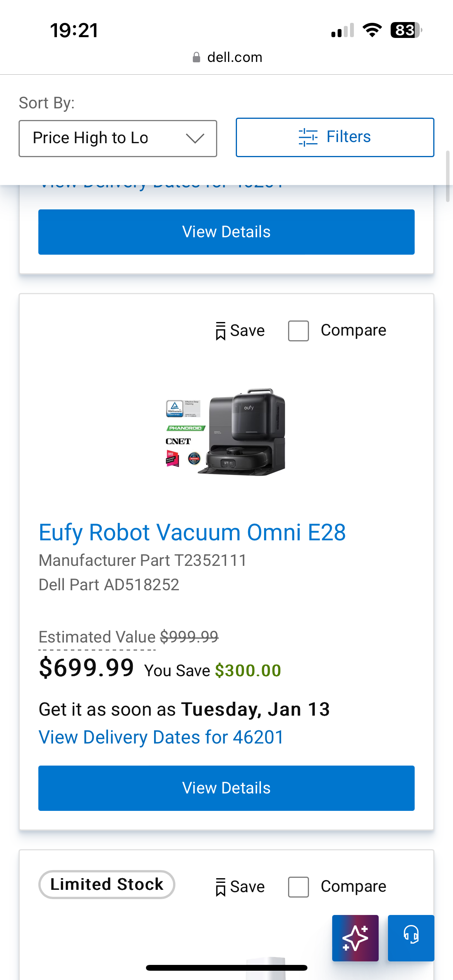Click the Filters sliders icon
The width and height of the screenshot is (453, 980).
coord(308,137)
